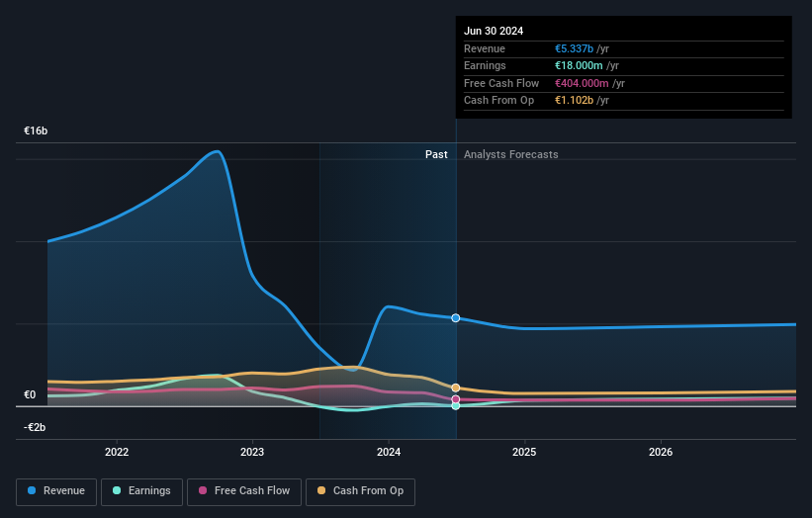The image size is (812, 518).
Task: Click the Analysts Forecasts label
Action: [510, 154]
